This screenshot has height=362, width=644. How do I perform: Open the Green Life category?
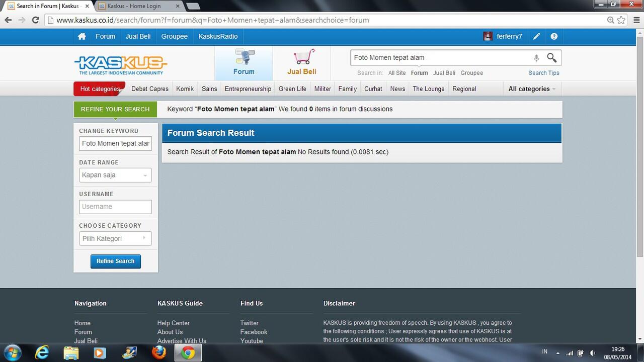pos(292,89)
